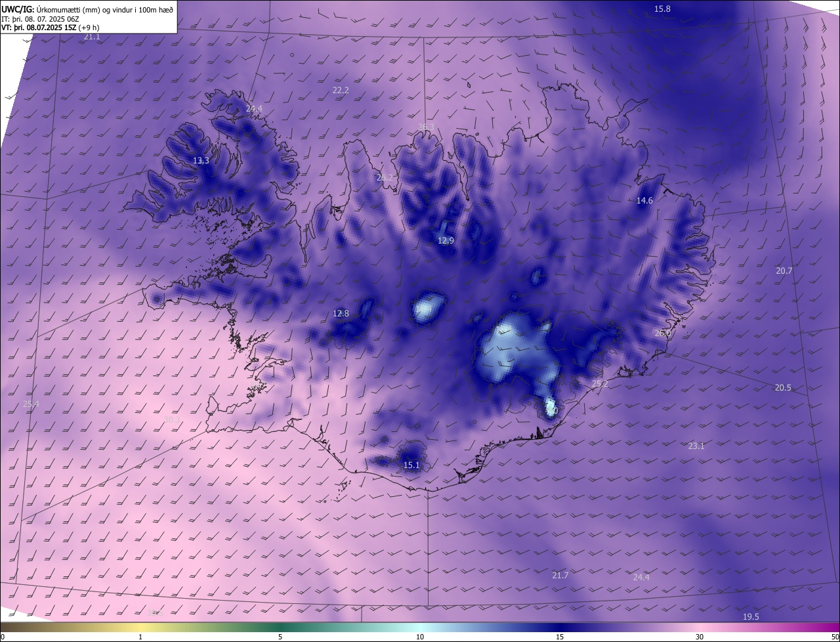The width and height of the screenshot is (840, 642).
Task: Click the colour scale tick label 50
Action: point(835,637)
